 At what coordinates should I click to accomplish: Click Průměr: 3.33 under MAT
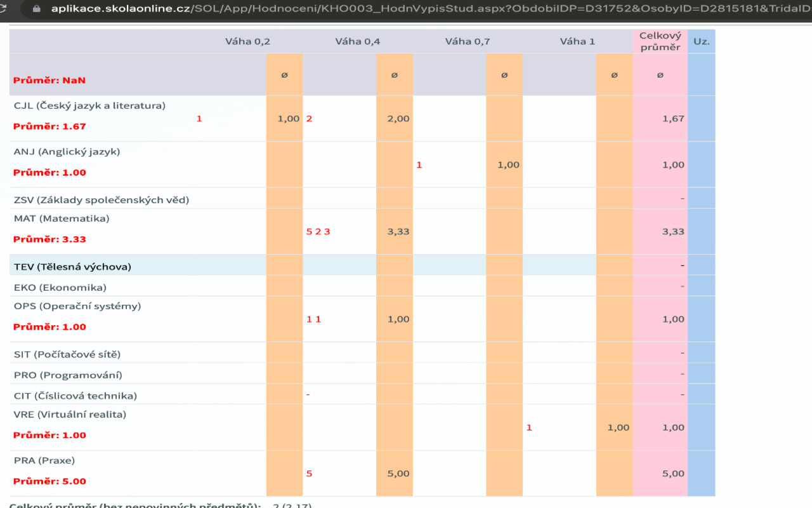(x=49, y=239)
